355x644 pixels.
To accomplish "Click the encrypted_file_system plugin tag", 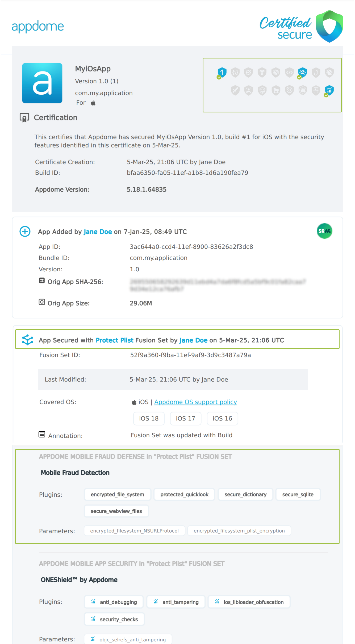I will click(117, 494).
